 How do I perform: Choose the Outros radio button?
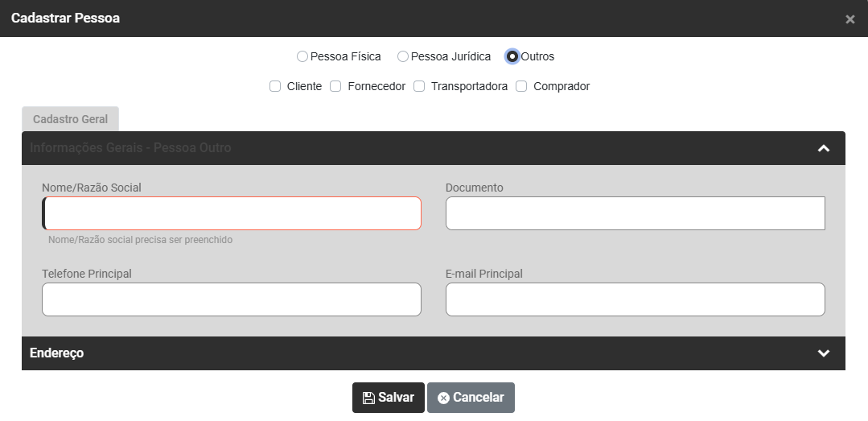[512, 57]
